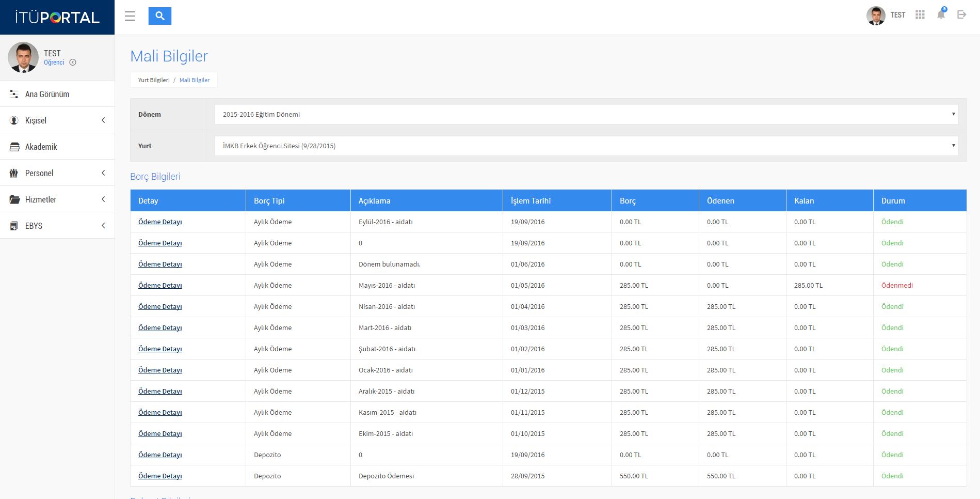Click the Ana Görünüm sidebar icon
980x499 pixels.
pyautogui.click(x=14, y=94)
